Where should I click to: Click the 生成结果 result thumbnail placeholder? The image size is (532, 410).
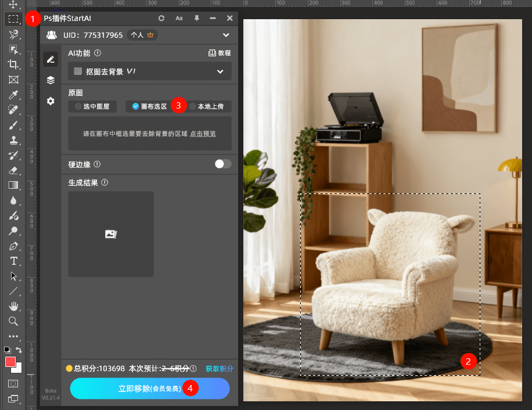[x=110, y=234]
